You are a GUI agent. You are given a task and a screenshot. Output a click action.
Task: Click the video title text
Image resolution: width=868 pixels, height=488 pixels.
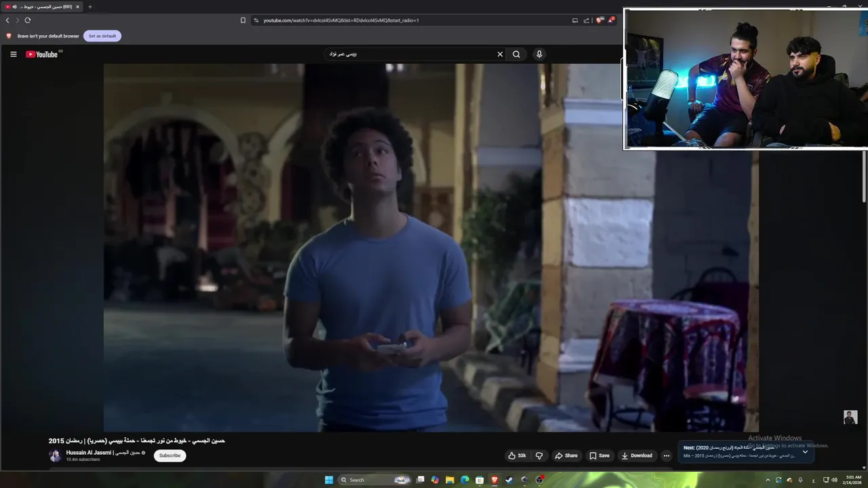[136, 441]
